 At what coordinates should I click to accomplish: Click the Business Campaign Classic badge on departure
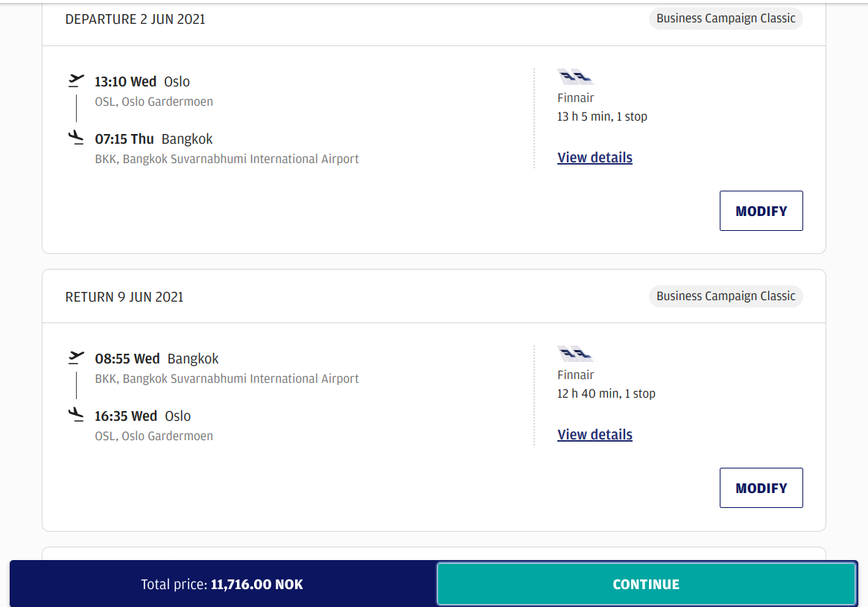pyautogui.click(x=726, y=19)
